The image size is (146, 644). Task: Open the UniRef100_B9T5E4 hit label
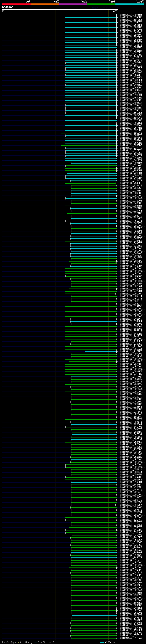pyautogui.click(x=131, y=20)
